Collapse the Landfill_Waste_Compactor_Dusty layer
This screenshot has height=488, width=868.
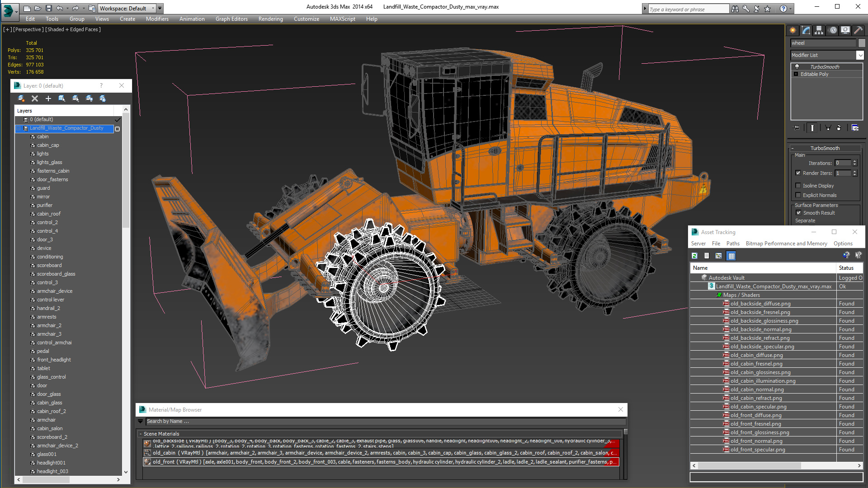(x=19, y=128)
